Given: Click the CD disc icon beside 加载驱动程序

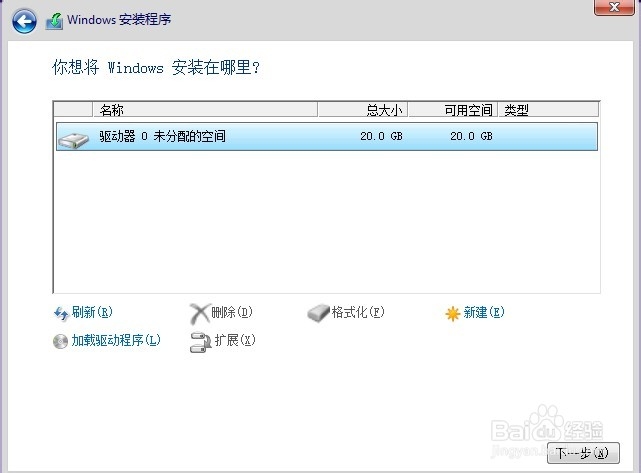Looking at the screenshot, I should [61, 341].
